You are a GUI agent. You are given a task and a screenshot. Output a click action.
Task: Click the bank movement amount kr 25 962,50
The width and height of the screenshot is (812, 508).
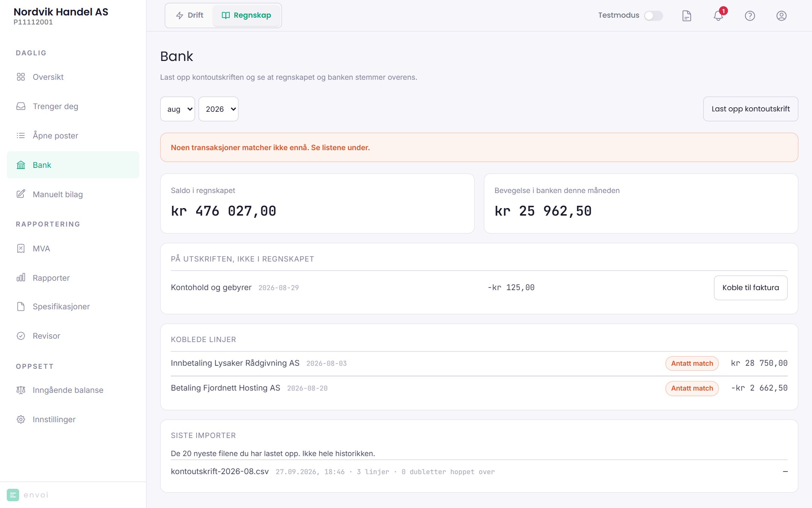(543, 211)
